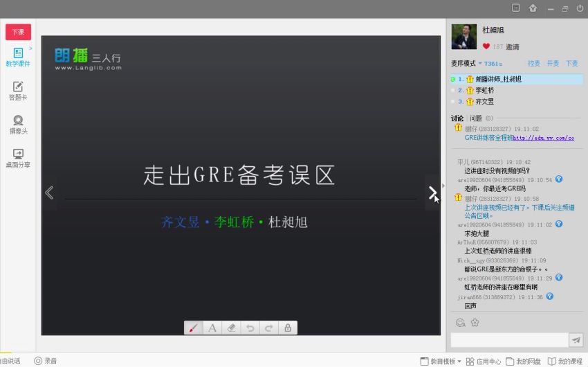Click jiran666 username in chat
588x367 pixels.
click(469, 297)
